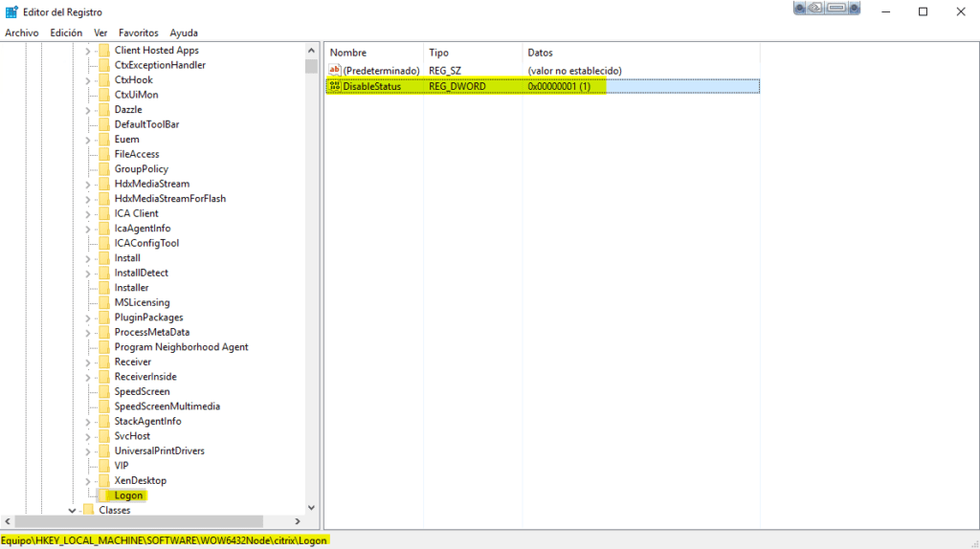Expand the Client Hosted Apps key

coord(88,51)
